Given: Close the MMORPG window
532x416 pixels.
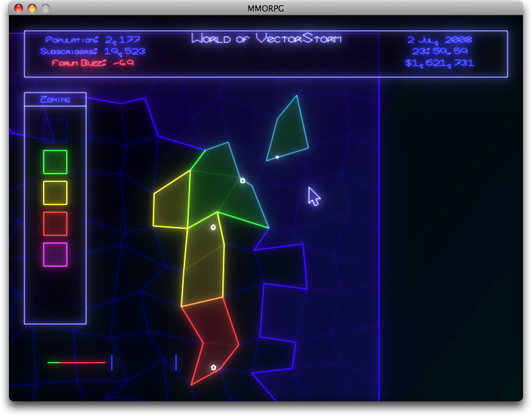Looking at the screenshot, I should click(19, 8).
